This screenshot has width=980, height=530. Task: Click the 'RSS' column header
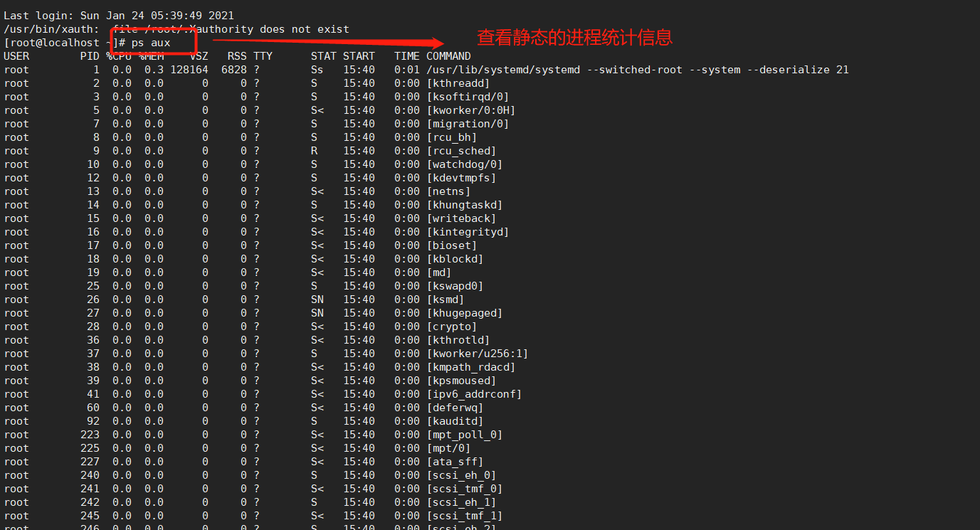tap(237, 56)
